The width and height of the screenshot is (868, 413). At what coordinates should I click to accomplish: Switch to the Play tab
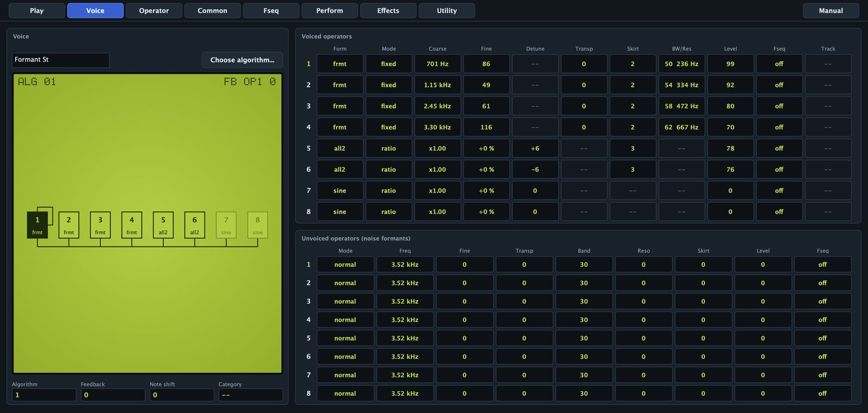click(x=37, y=10)
